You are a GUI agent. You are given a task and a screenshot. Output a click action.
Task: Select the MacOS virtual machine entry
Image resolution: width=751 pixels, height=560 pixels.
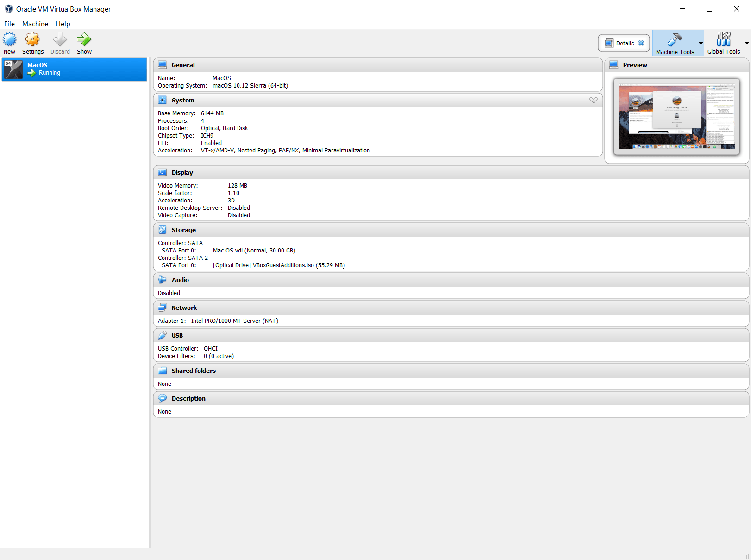[x=74, y=69]
